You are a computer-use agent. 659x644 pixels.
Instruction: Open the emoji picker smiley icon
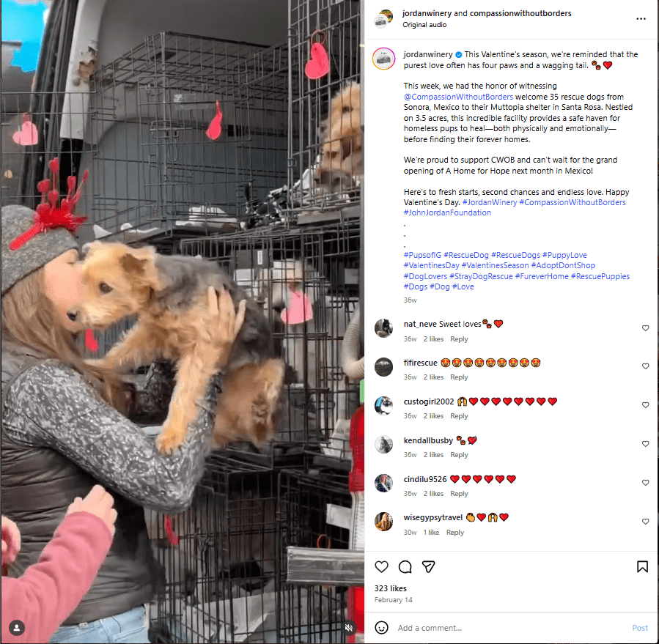(381, 628)
